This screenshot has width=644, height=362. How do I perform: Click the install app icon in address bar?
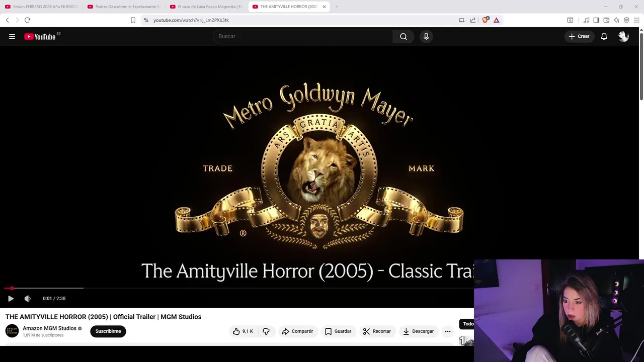click(x=461, y=20)
